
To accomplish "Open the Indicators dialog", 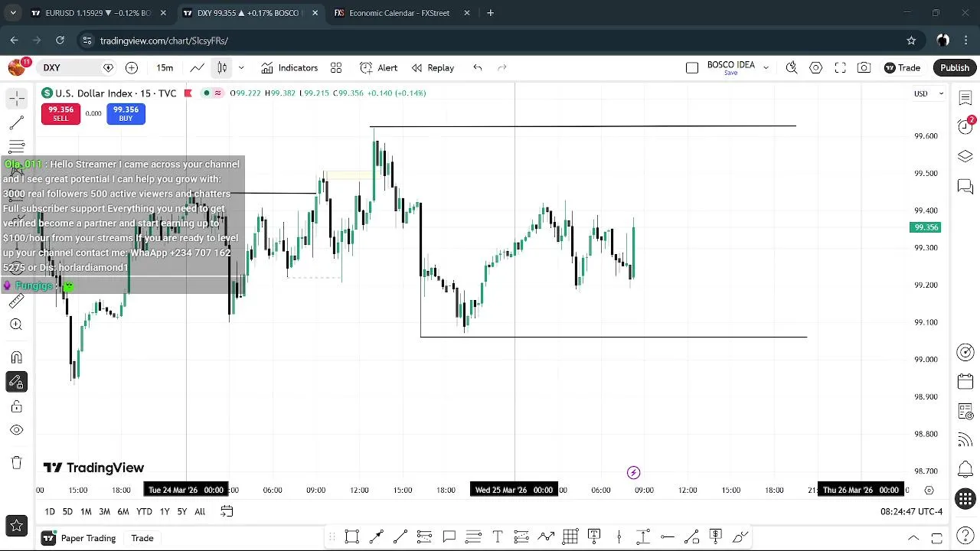I will pyautogui.click(x=289, y=68).
